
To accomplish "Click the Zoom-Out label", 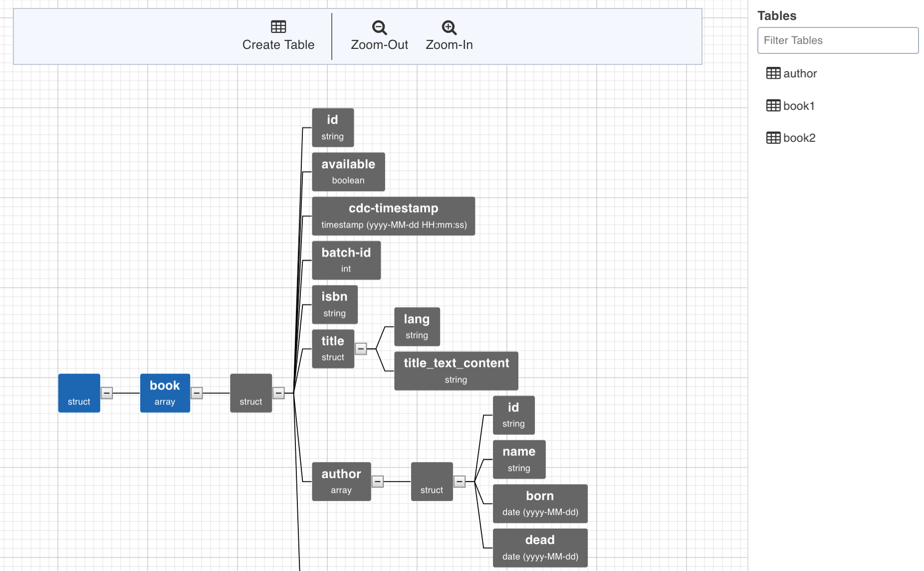I will click(x=379, y=45).
